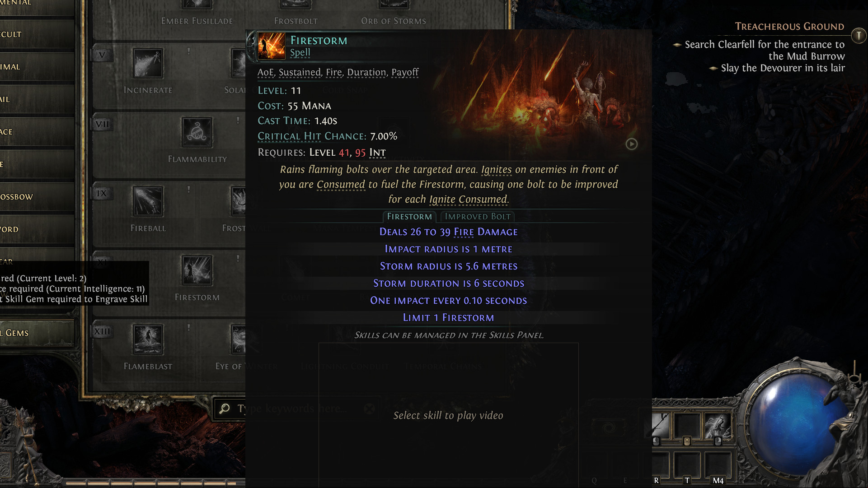Click the search magnifier icon
Viewport: 868px width, 488px height.
[x=225, y=409]
